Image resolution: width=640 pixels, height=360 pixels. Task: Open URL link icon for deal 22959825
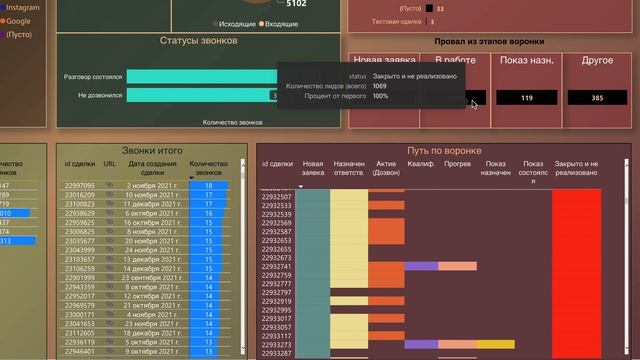pyautogui.click(x=109, y=222)
